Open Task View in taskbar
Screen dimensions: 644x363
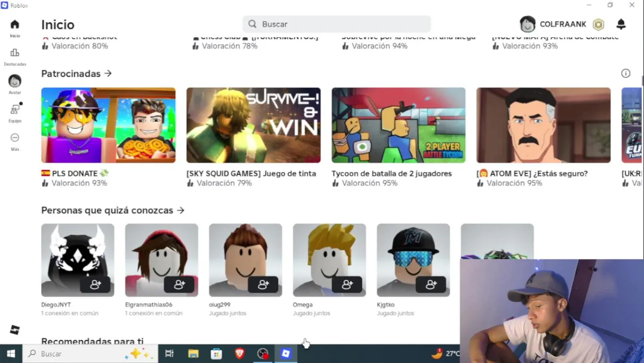click(x=169, y=354)
